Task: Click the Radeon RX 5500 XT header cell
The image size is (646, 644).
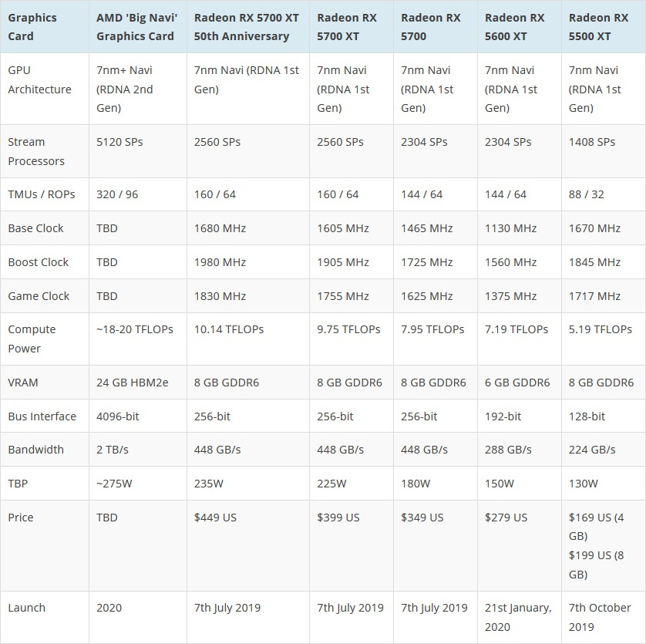Action: (604, 27)
